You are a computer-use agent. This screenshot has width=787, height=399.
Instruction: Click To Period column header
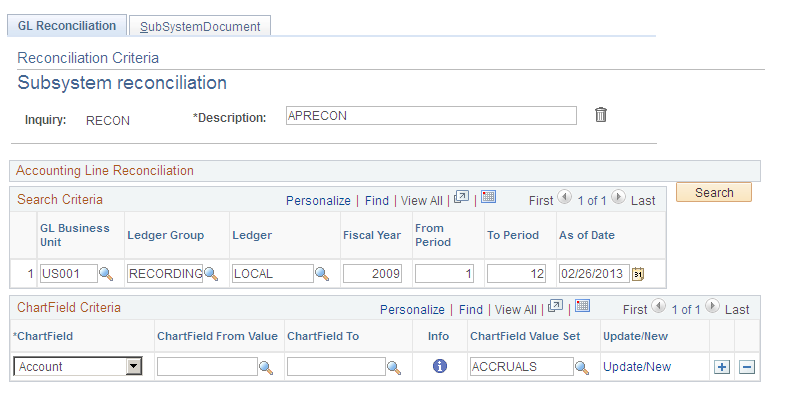(x=513, y=235)
